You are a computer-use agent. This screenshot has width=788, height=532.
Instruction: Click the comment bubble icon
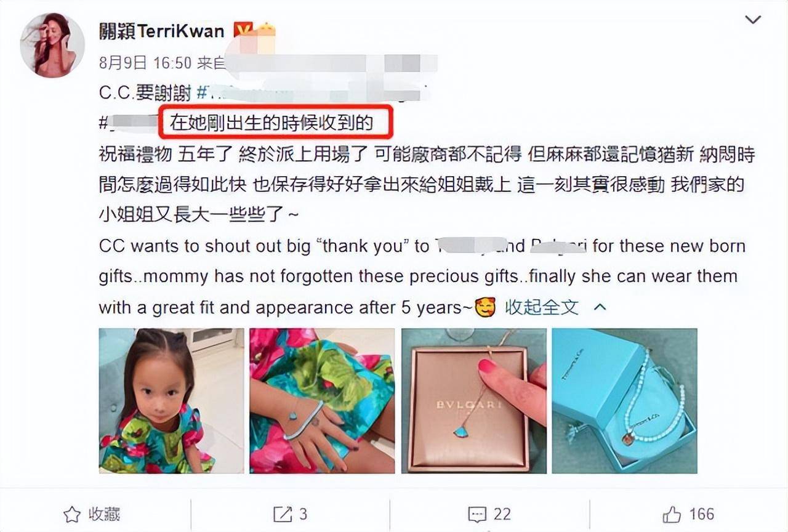(x=477, y=514)
